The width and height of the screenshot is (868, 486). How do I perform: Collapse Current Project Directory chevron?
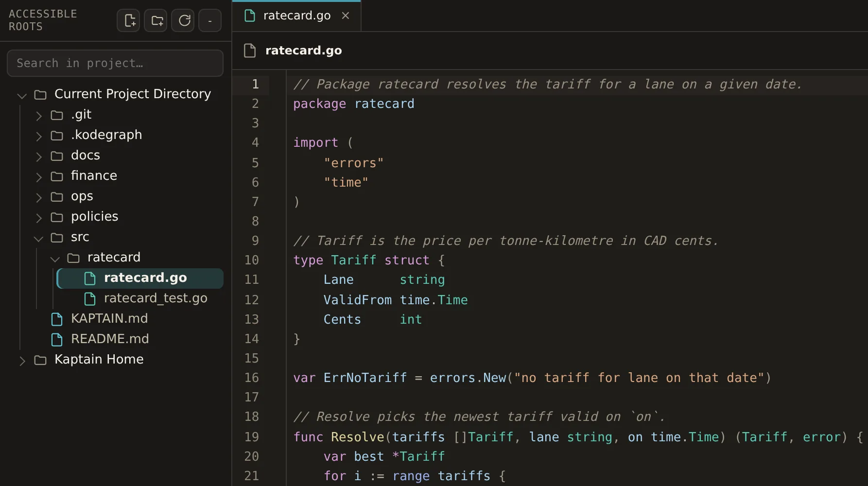click(22, 95)
